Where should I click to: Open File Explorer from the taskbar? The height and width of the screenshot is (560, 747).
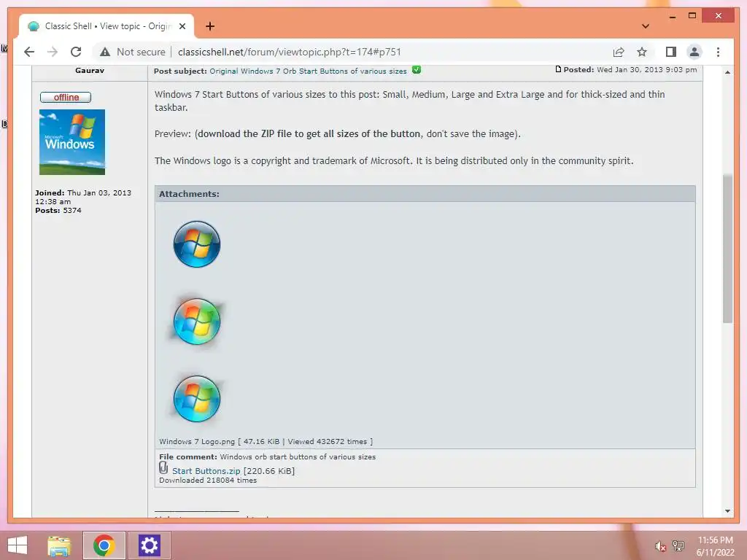[59, 545]
